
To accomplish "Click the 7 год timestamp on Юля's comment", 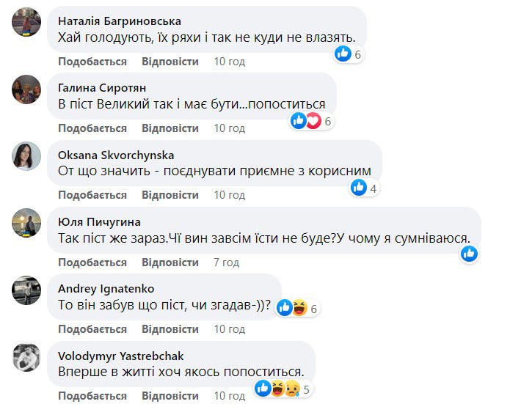I will (x=226, y=262).
